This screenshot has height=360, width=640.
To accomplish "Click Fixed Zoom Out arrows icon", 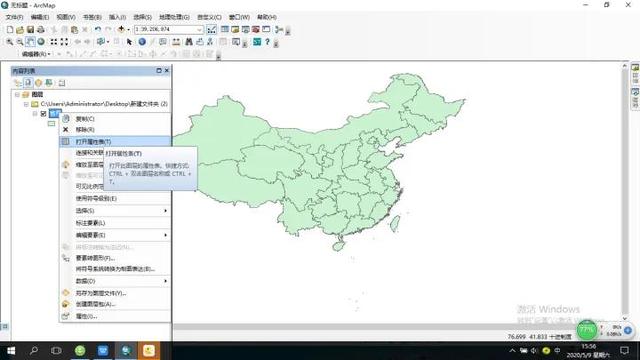I will pyautogui.click(x=64, y=42).
